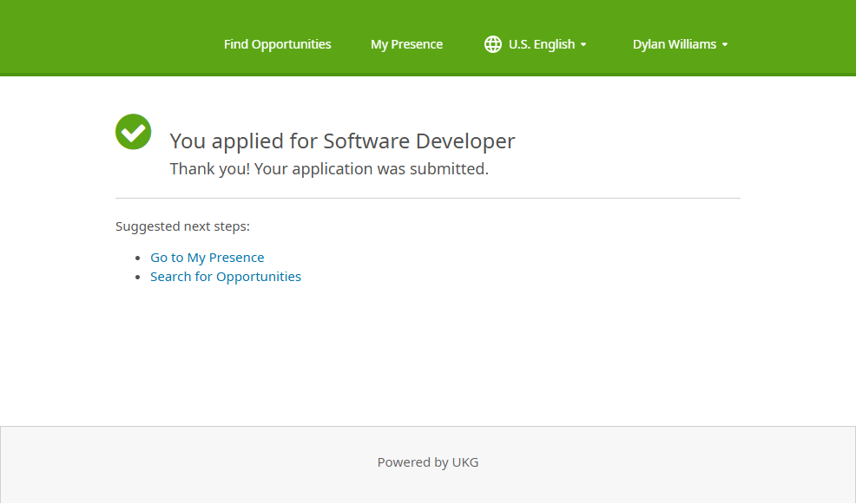The height and width of the screenshot is (504, 856).
Task: Click the application was submitted message
Action: pyautogui.click(x=329, y=169)
